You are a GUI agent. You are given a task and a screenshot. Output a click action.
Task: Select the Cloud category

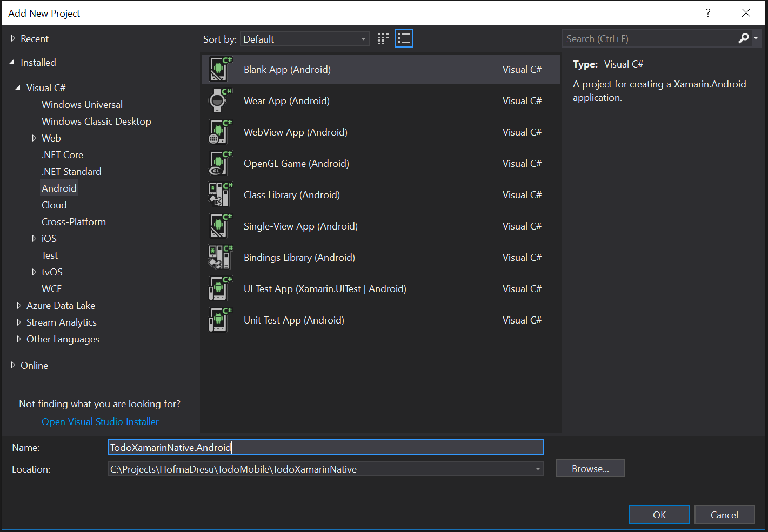[x=54, y=205]
